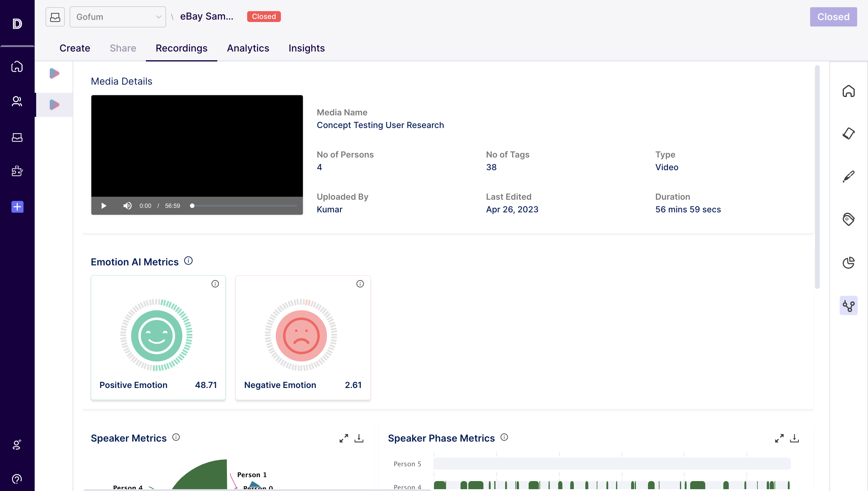Download the Speaker Phase Metrics chart
868x491 pixels.
coord(794,438)
